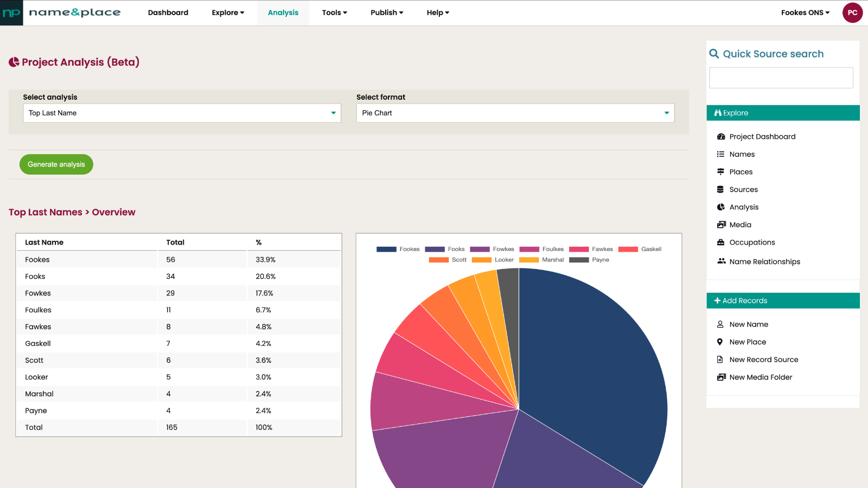Open the Name Relationships link
The image size is (868, 488).
pos(764,261)
